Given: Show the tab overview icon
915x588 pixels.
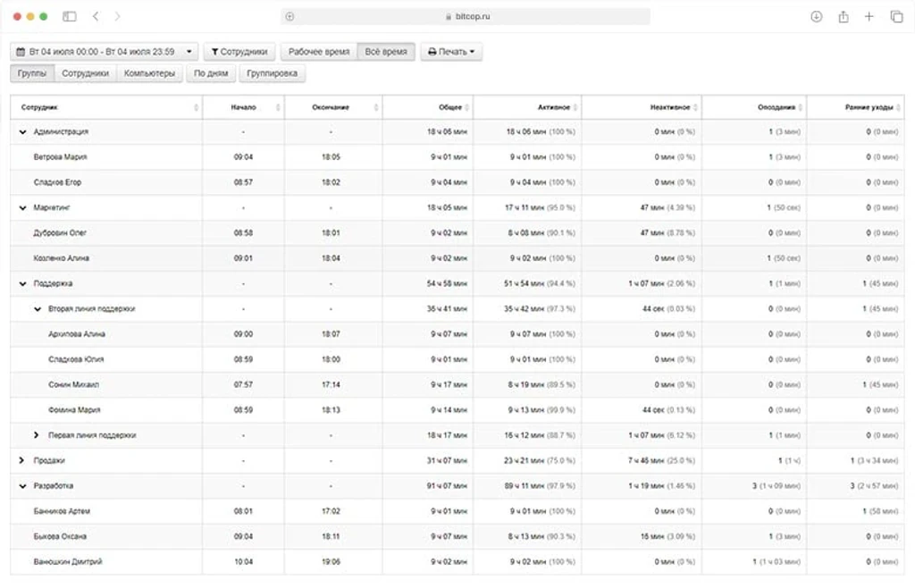Looking at the screenshot, I should tap(896, 16).
